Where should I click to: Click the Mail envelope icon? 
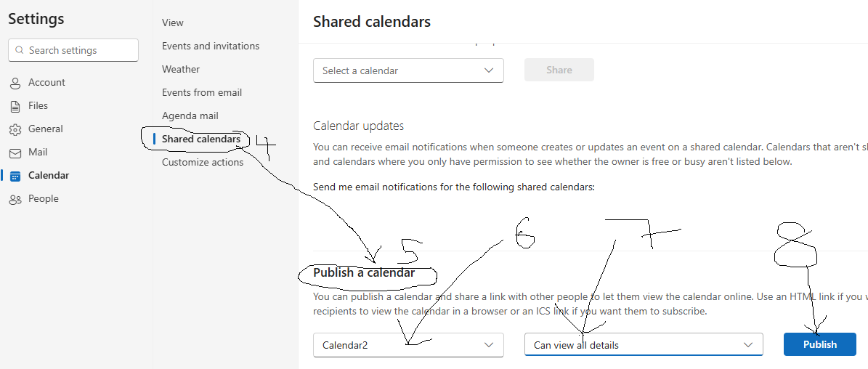point(15,153)
